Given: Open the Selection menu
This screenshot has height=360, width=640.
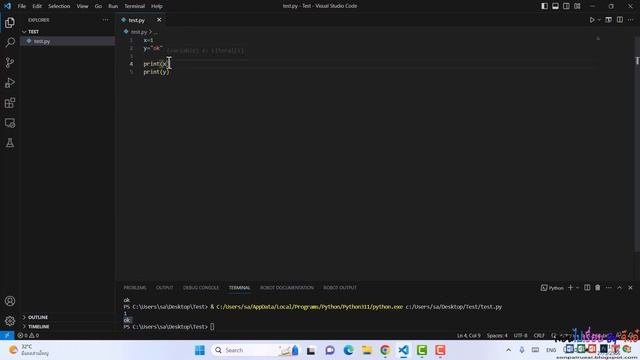Looking at the screenshot, I should 59,6.
